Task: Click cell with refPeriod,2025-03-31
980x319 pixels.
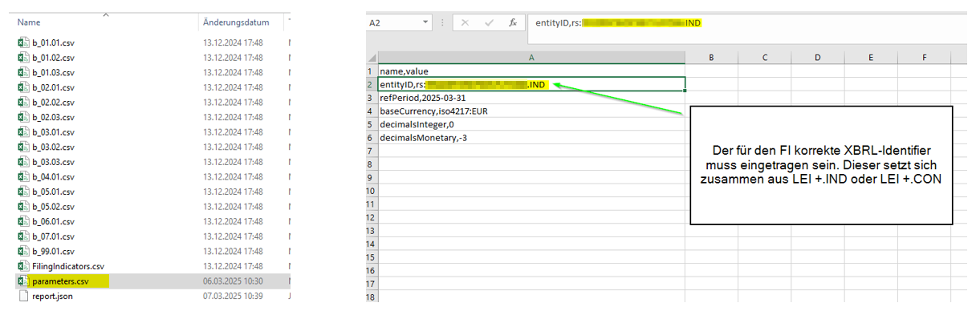Action: [532, 98]
